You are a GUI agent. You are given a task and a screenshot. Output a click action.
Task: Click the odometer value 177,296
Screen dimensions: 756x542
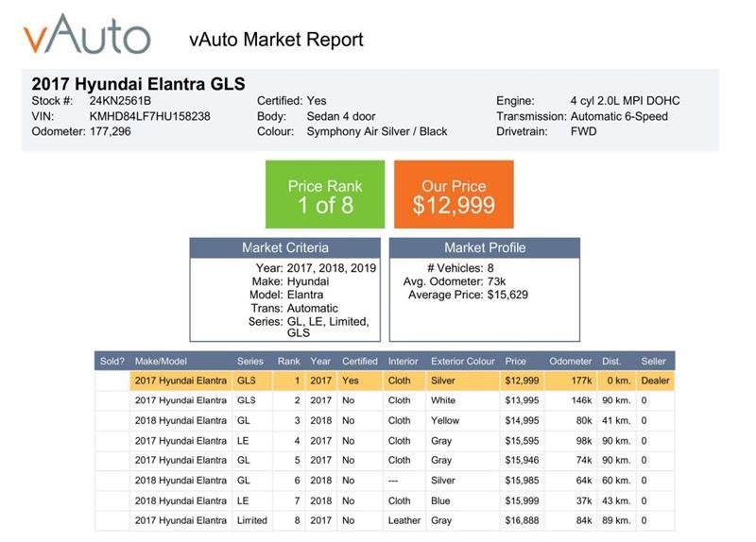pyautogui.click(x=110, y=131)
